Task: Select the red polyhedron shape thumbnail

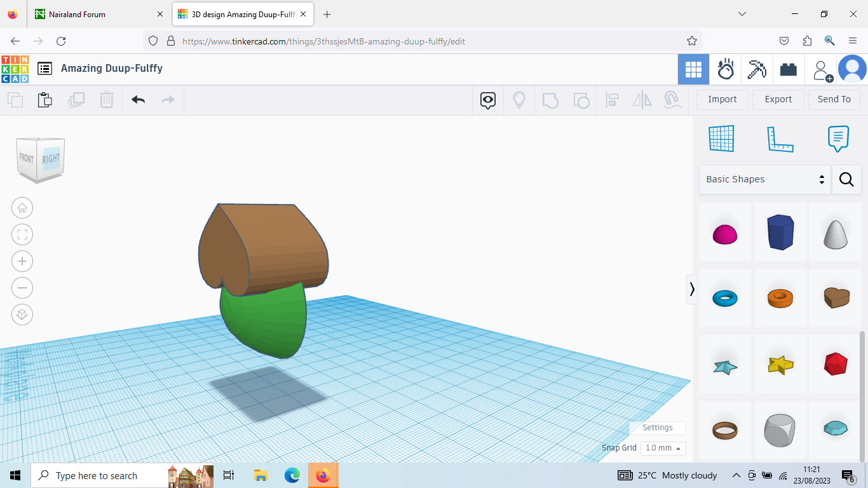Action: 835,364
